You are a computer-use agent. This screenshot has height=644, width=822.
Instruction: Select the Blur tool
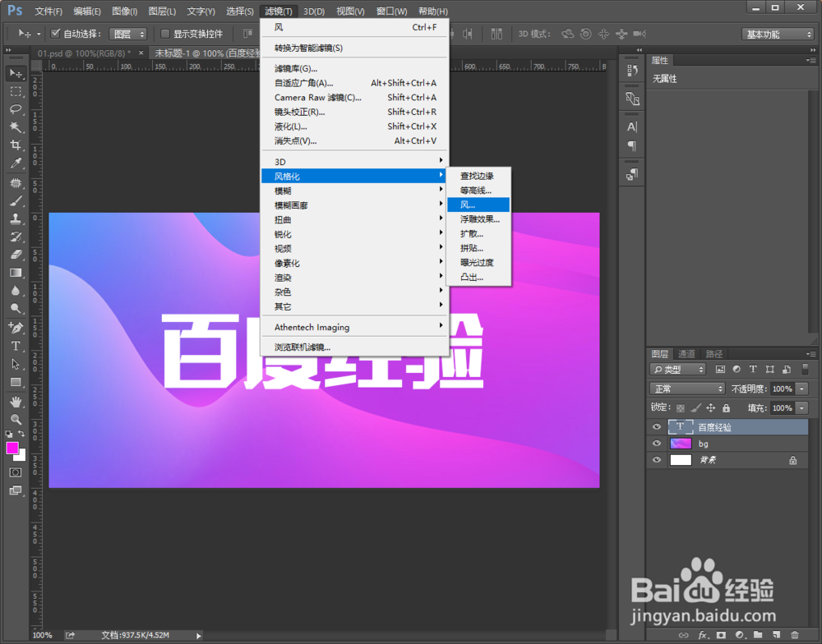pos(16,290)
